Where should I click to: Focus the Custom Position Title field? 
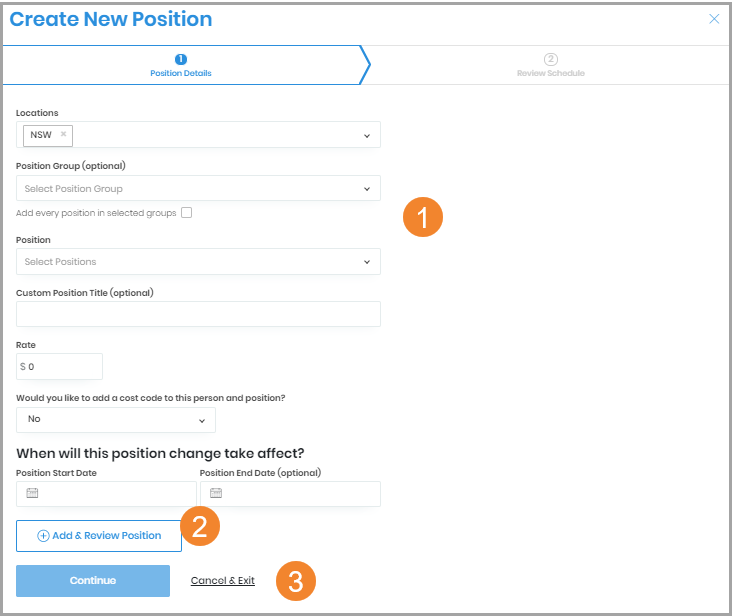198,314
